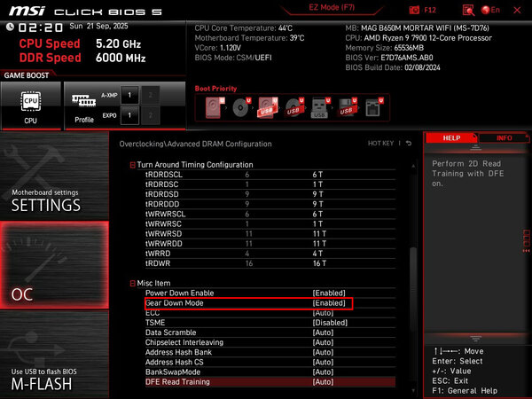This screenshot has height=399, width=532.
Task: Click the Overclocking\Advanced DRAM Configuration breadcrumb
Action: pyautogui.click(x=195, y=144)
